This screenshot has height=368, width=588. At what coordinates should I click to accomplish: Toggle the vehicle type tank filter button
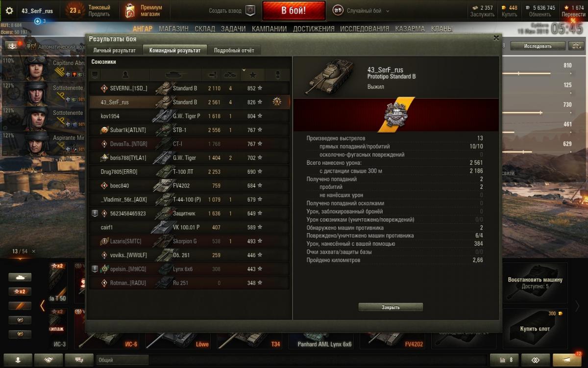[20, 277]
